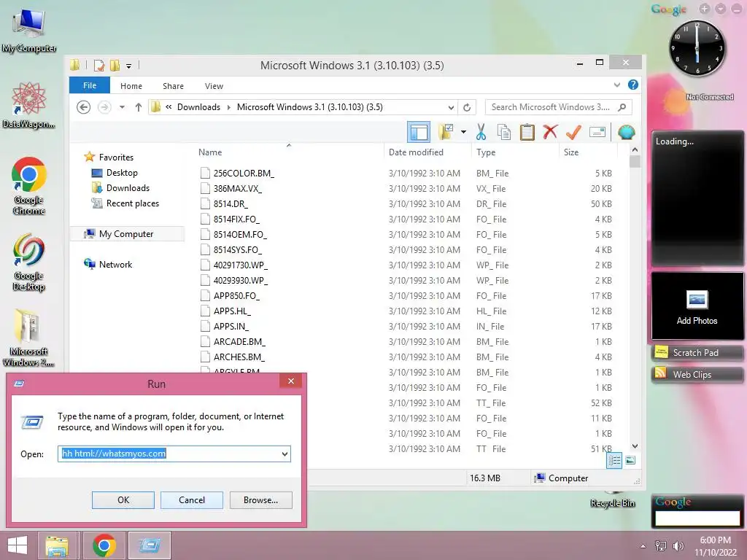Select the Rename icon in the toolbar

pyautogui.click(x=597, y=132)
